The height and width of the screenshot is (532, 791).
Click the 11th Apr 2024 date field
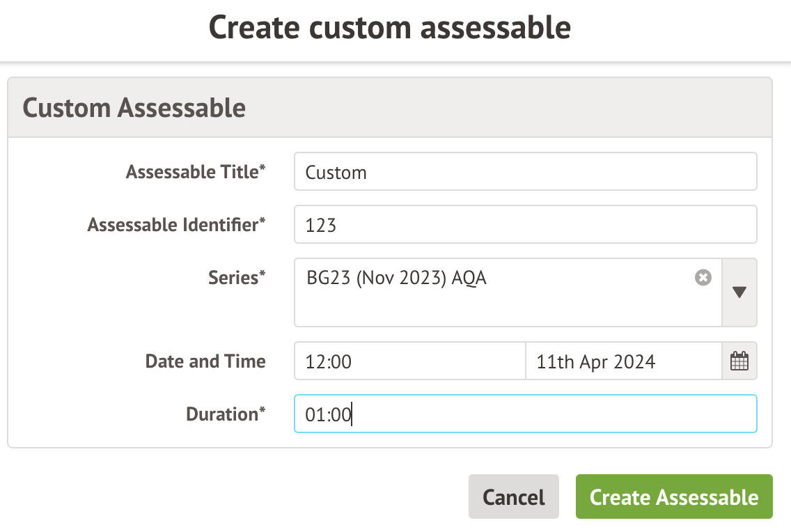(622, 361)
